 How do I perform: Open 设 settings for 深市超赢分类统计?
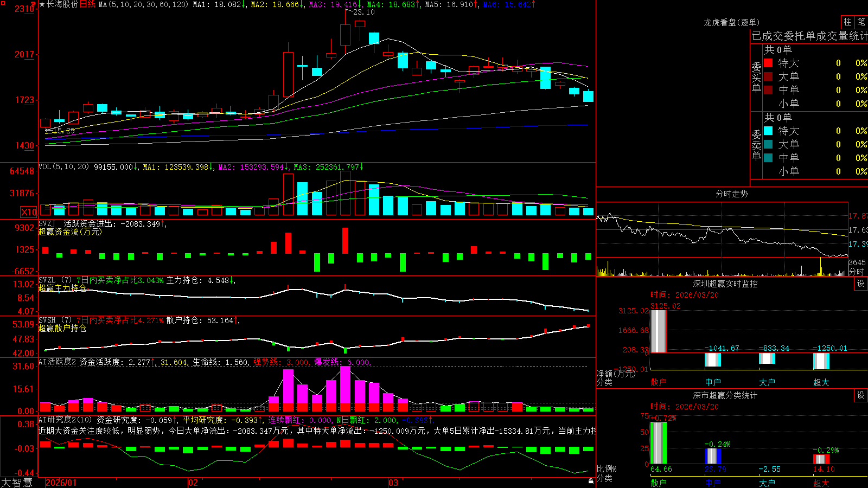point(861,395)
